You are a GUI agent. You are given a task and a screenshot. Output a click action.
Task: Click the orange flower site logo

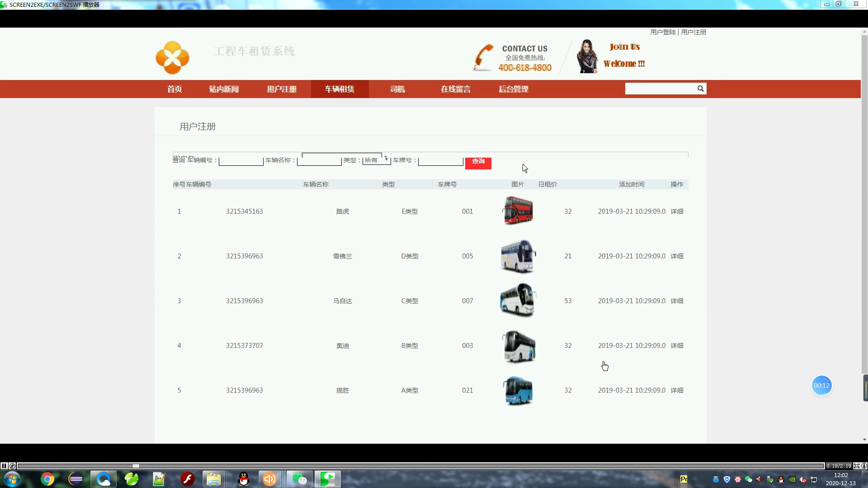click(172, 57)
